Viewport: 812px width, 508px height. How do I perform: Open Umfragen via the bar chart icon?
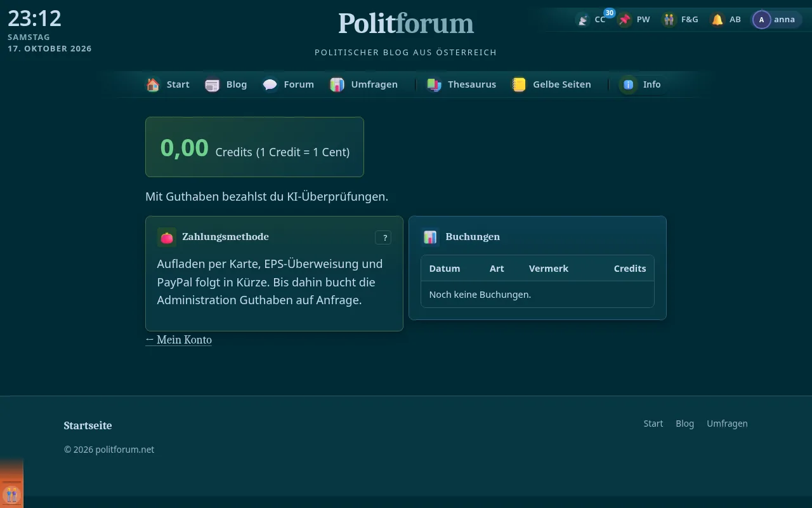tap(337, 84)
